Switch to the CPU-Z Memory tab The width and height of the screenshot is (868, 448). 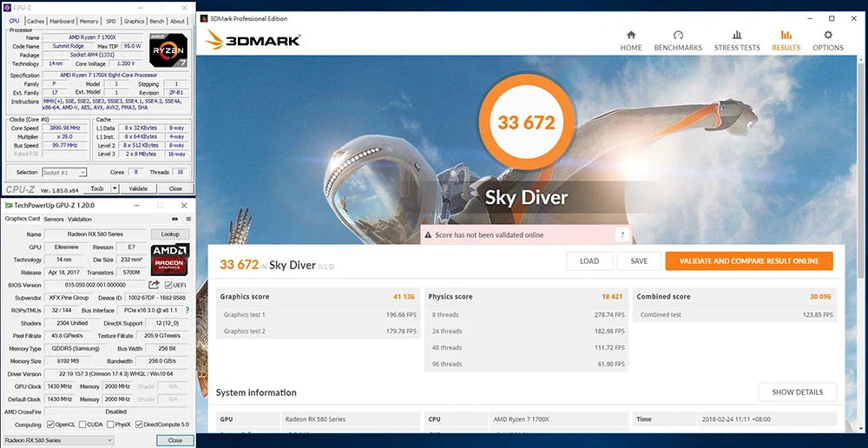pyautogui.click(x=89, y=21)
